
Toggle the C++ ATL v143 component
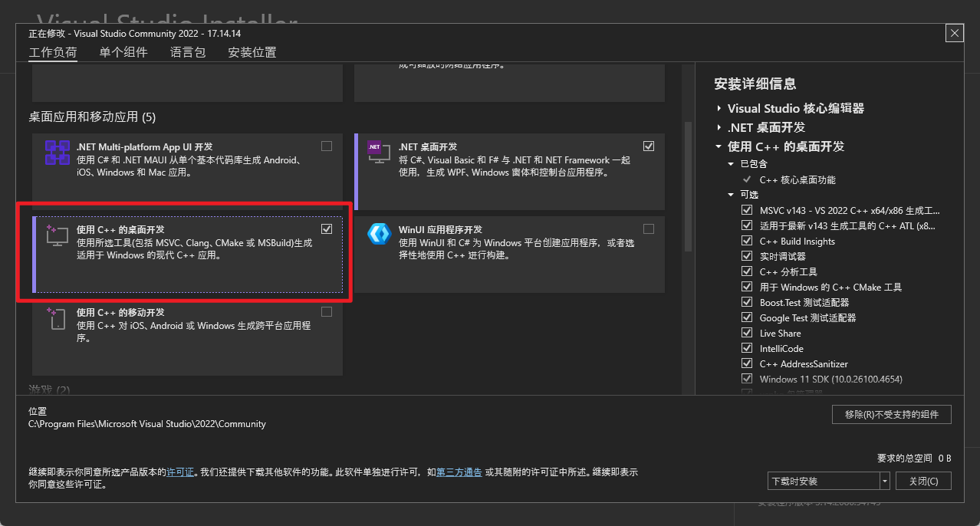tap(747, 225)
